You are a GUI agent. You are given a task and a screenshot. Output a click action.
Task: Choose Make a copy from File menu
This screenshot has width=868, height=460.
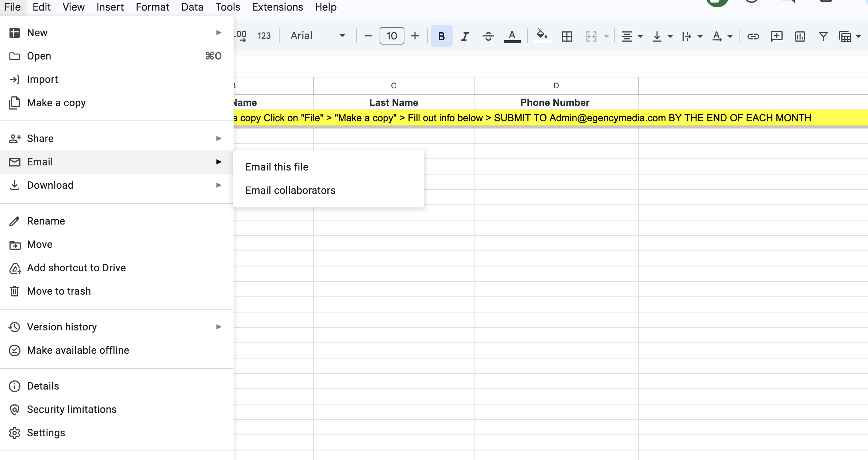(56, 103)
